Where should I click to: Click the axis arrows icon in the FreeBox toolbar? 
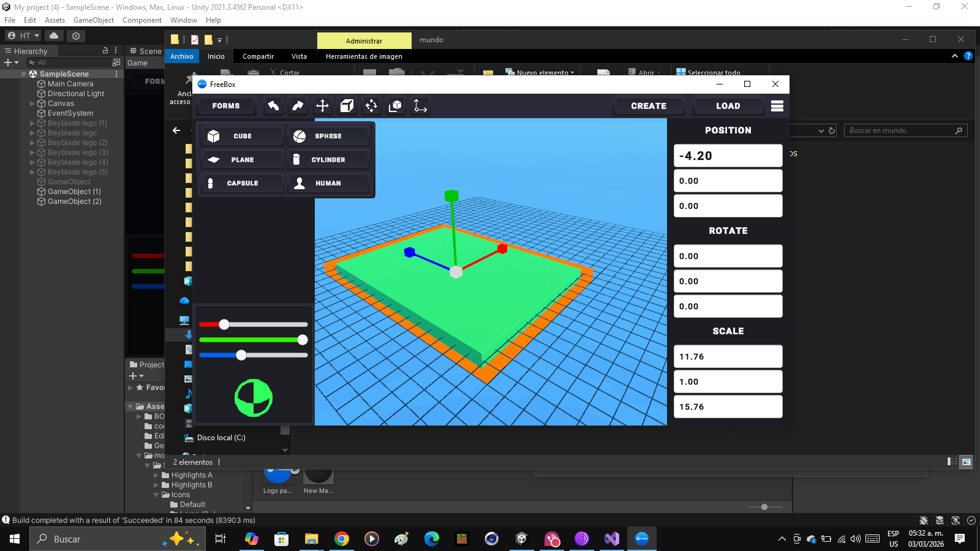coord(420,106)
